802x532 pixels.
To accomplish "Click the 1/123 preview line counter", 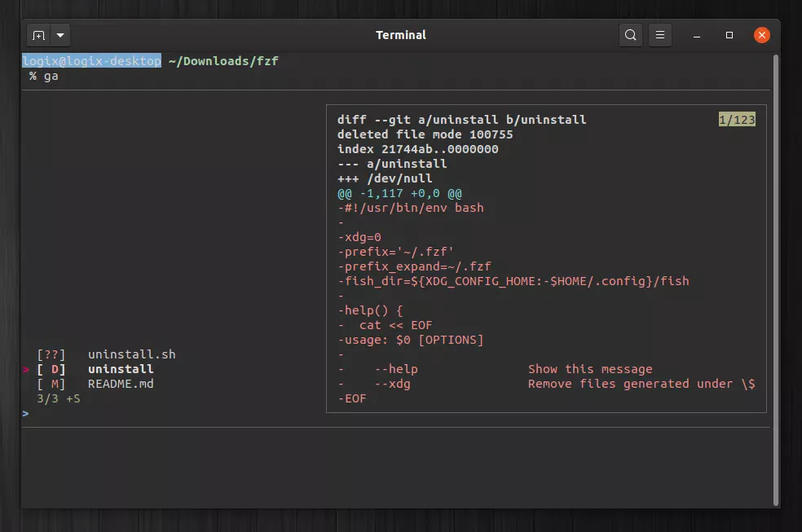I will (736, 120).
